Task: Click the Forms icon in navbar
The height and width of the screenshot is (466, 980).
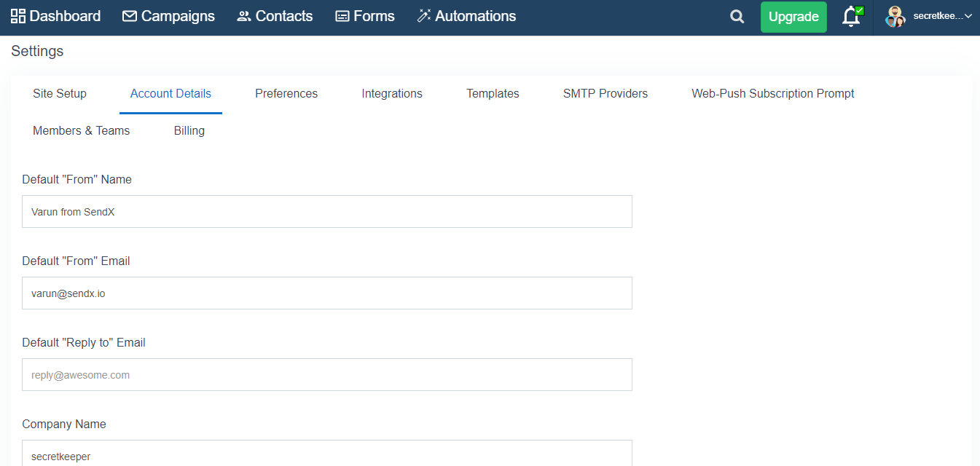Action: pyautogui.click(x=342, y=16)
